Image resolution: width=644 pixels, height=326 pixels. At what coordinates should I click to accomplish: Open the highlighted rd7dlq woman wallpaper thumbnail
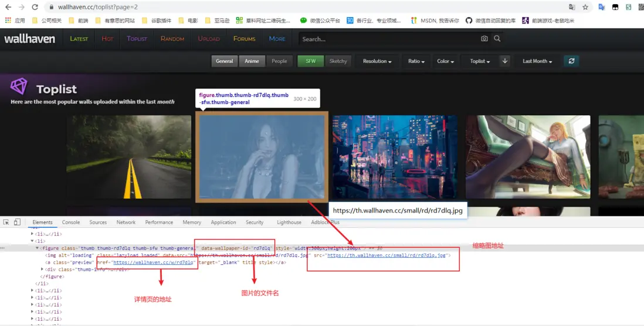coord(262,157)
